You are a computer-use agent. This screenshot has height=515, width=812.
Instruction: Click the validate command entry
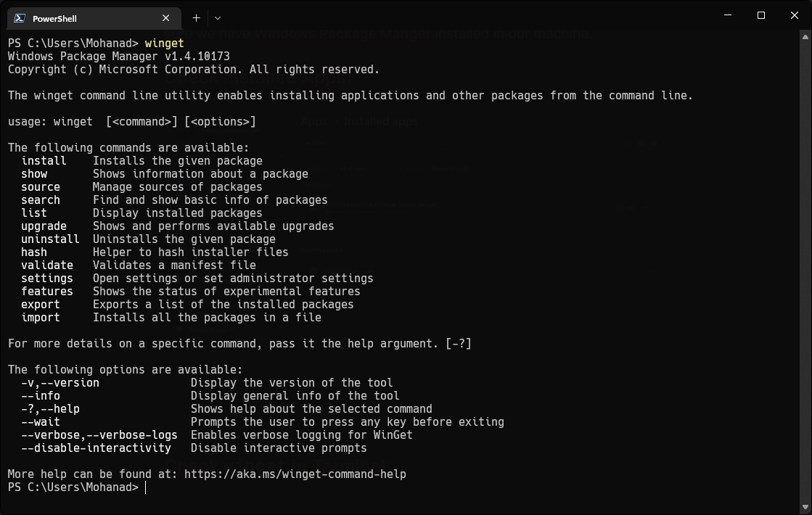[x=47, y=265]
